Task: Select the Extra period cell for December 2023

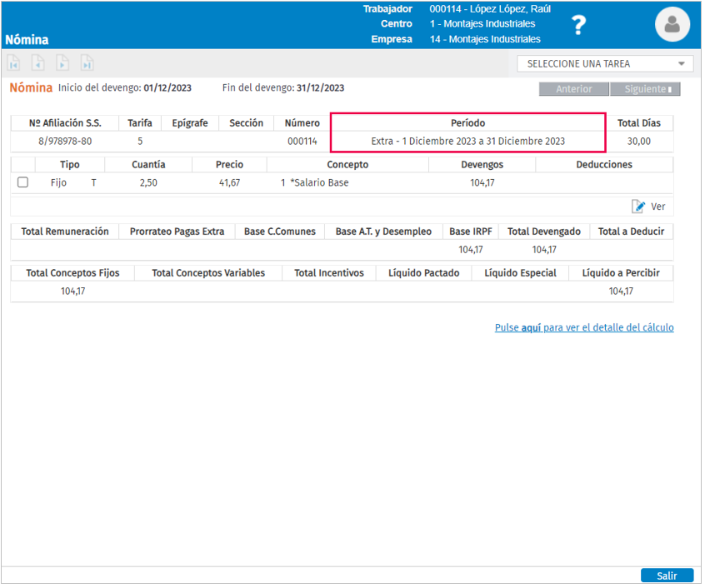Action: (467, 142)
